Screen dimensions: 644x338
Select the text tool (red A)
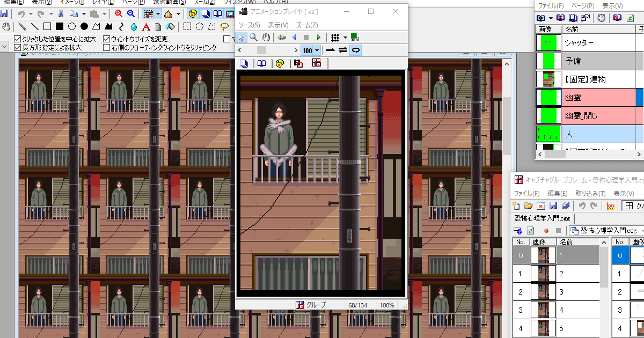(x=147, y=26)
